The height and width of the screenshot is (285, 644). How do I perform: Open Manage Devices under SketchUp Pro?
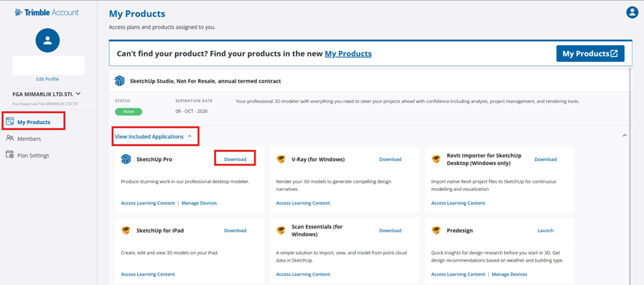click(199, 203)
